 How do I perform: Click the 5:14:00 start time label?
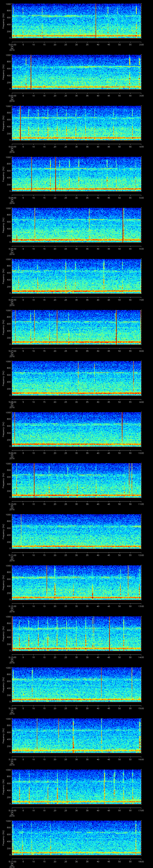point(12,708)
